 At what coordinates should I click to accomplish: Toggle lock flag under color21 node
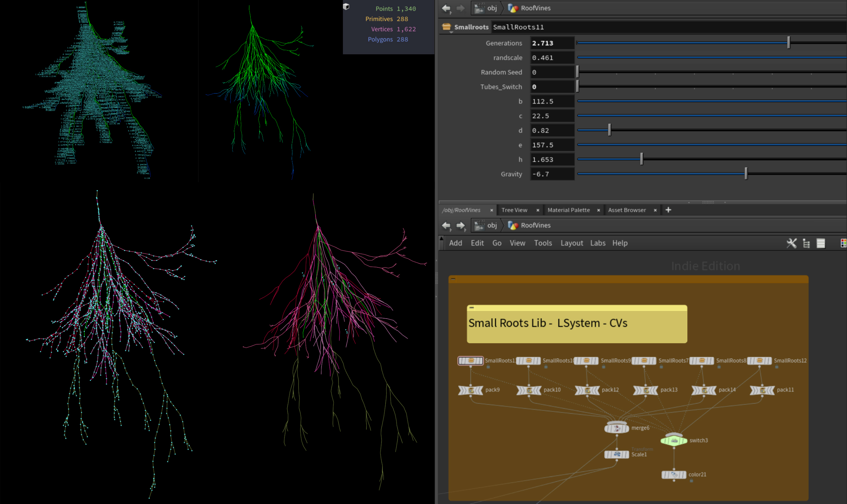pyautogui.click(x=691, y=481)
